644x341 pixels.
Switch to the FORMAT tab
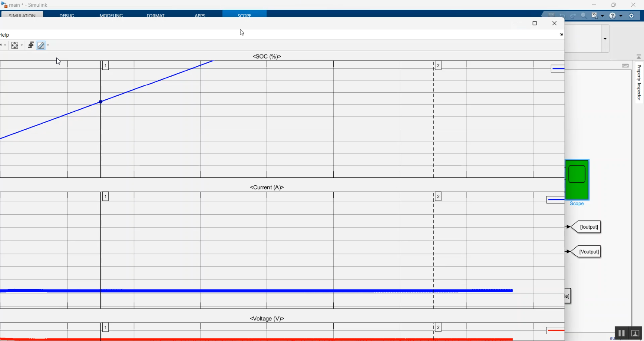tap(156, 15)
